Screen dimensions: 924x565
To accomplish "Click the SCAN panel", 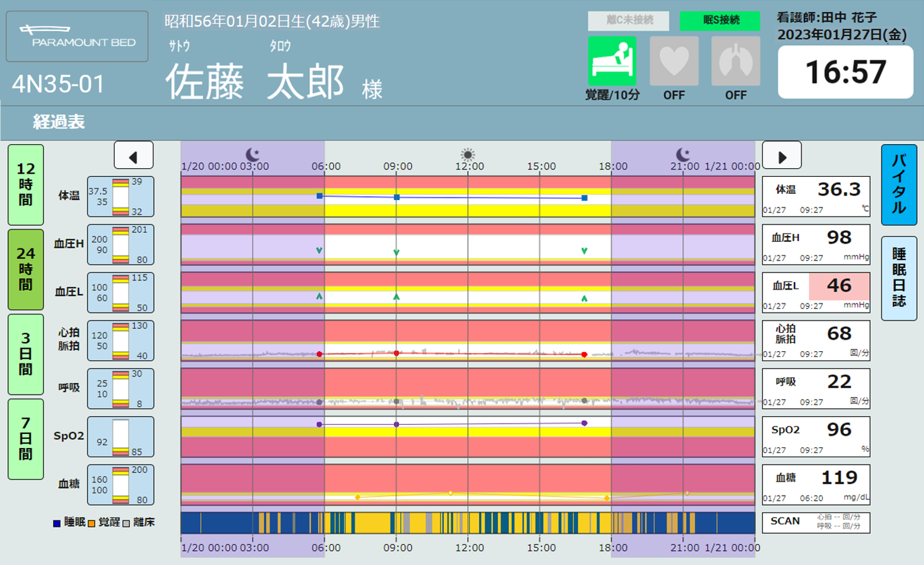I will (x=816, y=522).
